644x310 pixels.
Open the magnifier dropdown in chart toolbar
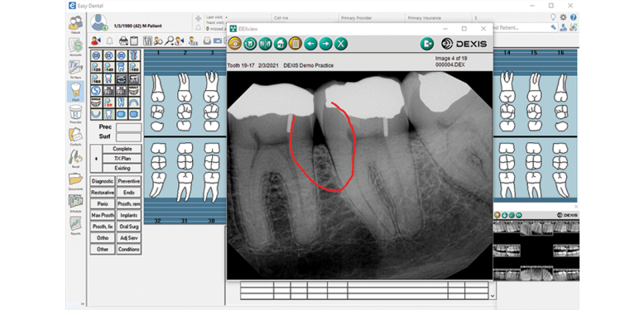[169, 41]
